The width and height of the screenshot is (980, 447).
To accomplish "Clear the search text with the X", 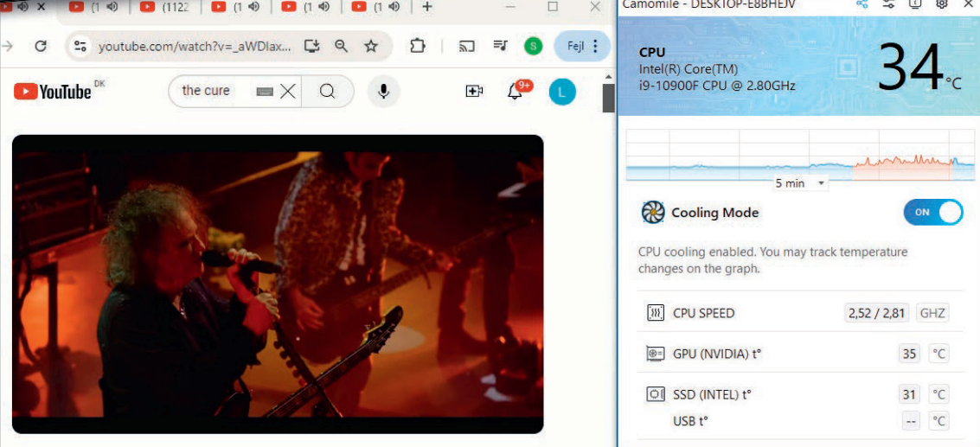I will pyautogui.click(x=288, y=91).
